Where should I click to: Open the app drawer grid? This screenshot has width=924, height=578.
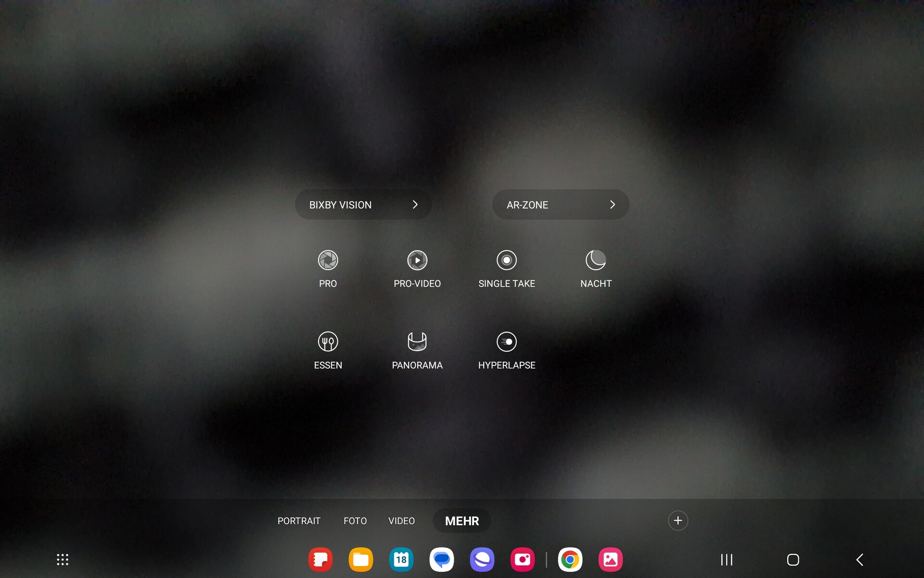63,560
